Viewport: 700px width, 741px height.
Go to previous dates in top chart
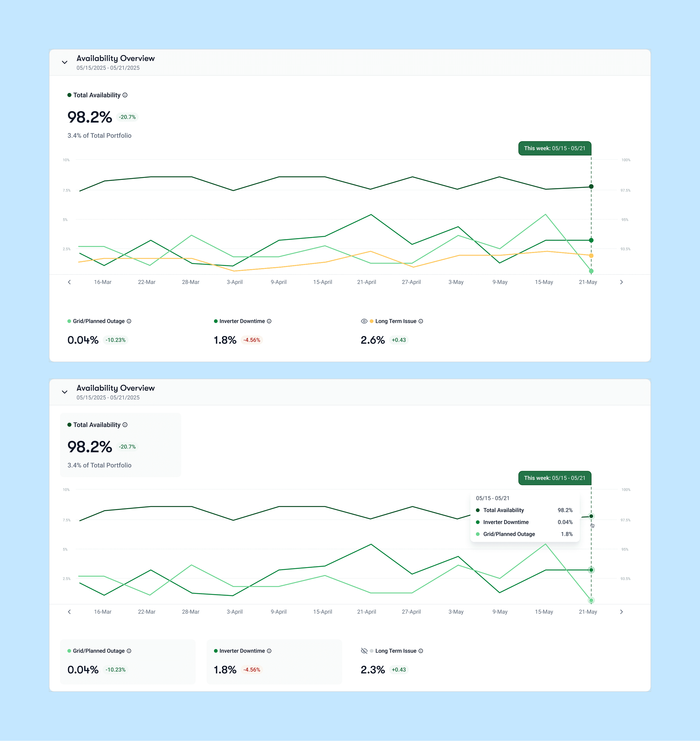tap(69, 282)
